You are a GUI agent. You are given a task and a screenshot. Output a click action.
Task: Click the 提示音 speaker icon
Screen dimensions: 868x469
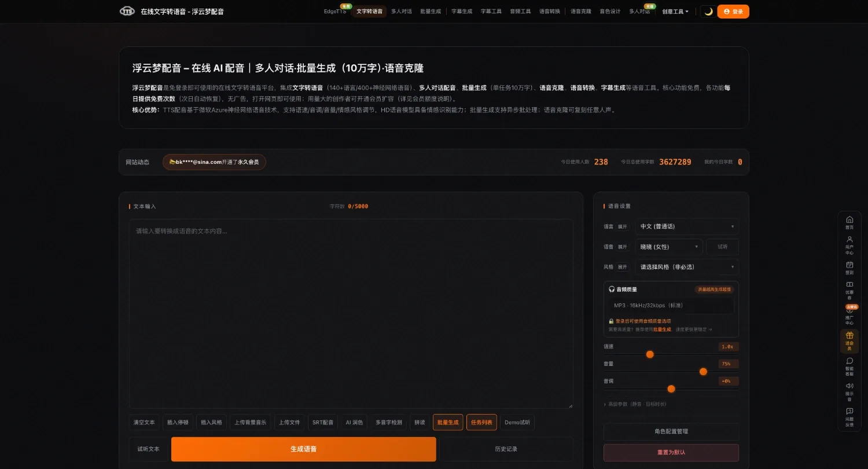pos(849,391)
